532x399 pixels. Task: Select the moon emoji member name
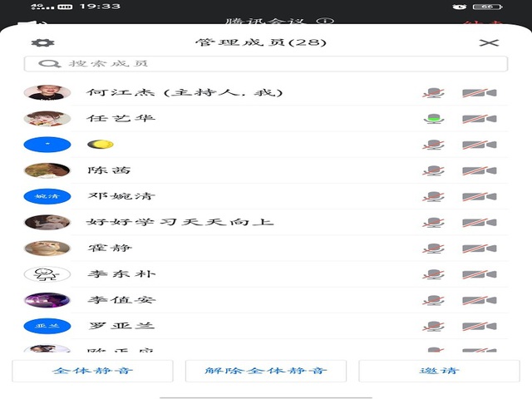point(101,145)
